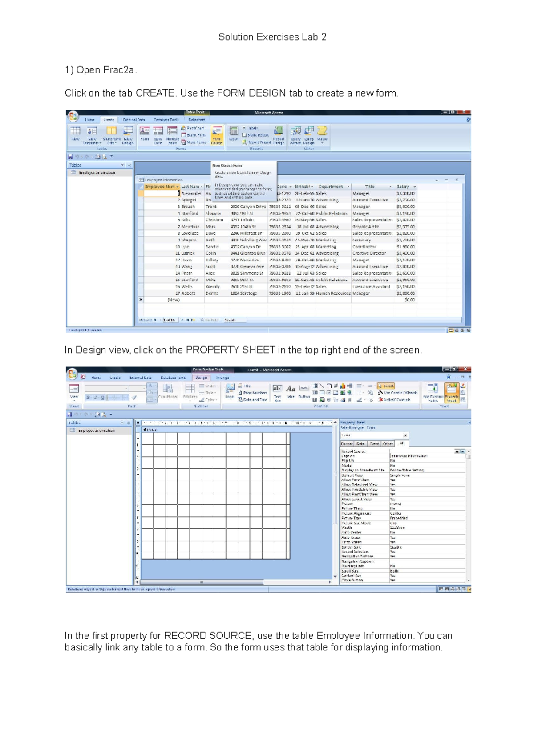This screenshot has width=534, height=756.
Task: Toggle Use Control Wizards option
Action: pos(397,393)
